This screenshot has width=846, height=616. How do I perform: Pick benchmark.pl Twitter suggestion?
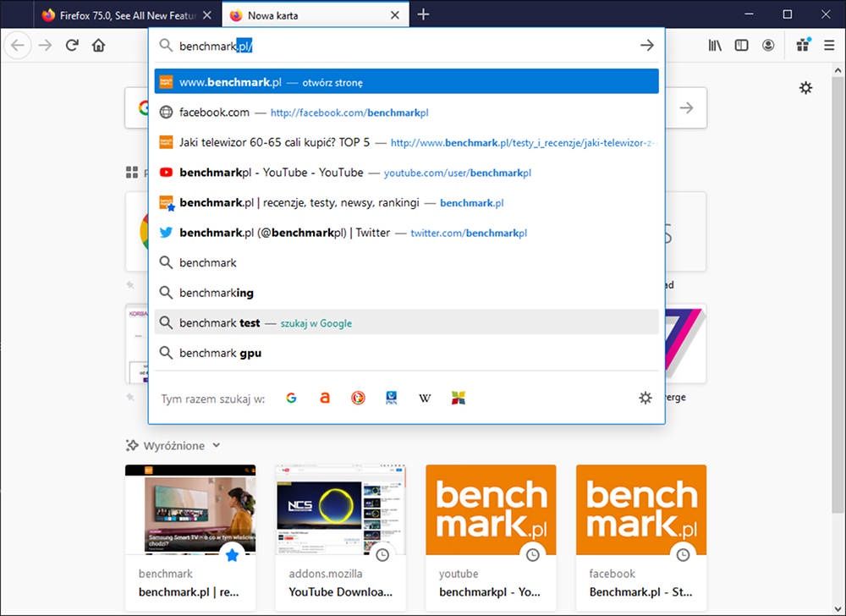point(406,233)
